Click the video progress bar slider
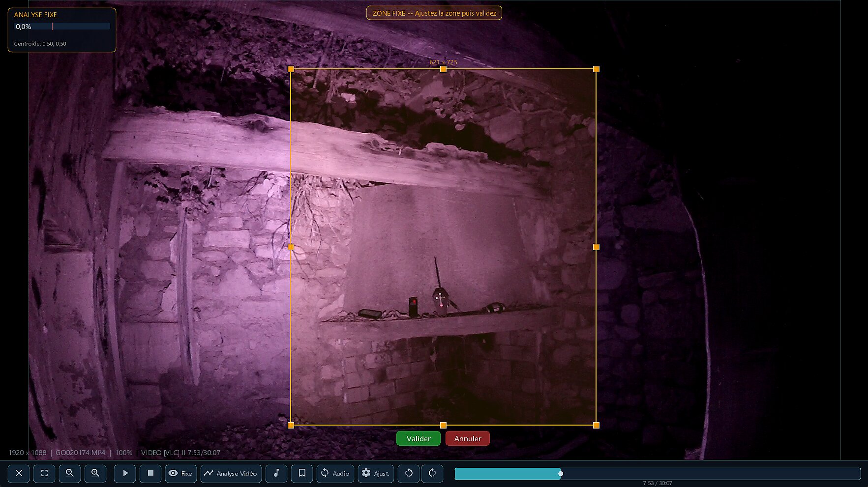This screenshot has height=487, width=868. (560, 474)
